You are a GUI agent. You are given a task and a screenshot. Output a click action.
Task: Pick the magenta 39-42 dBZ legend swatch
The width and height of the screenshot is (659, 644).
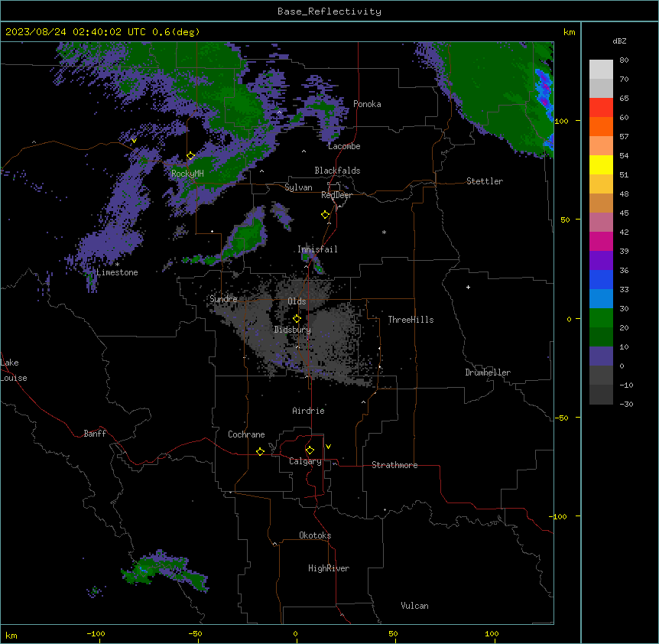(x=601, y=241)
